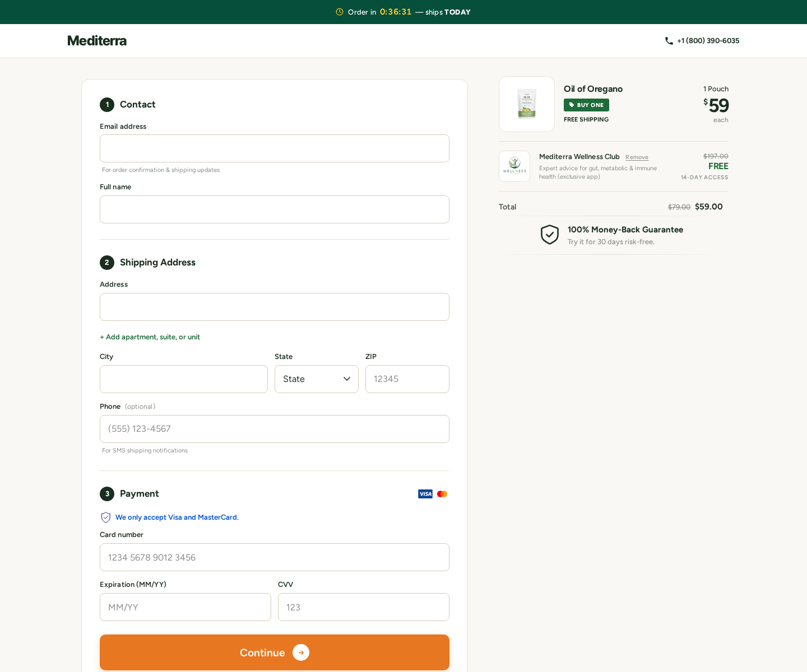The height and width of the screenshot is (672, 807).
Task: Click the Mediterra logo
Action: coord(97,41)
